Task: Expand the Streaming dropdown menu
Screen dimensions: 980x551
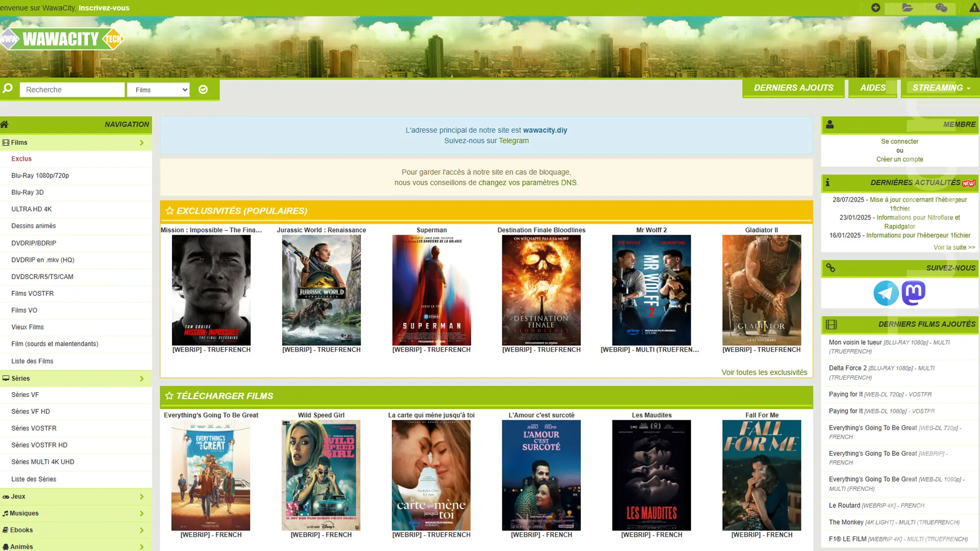Action: pos(941,88)
